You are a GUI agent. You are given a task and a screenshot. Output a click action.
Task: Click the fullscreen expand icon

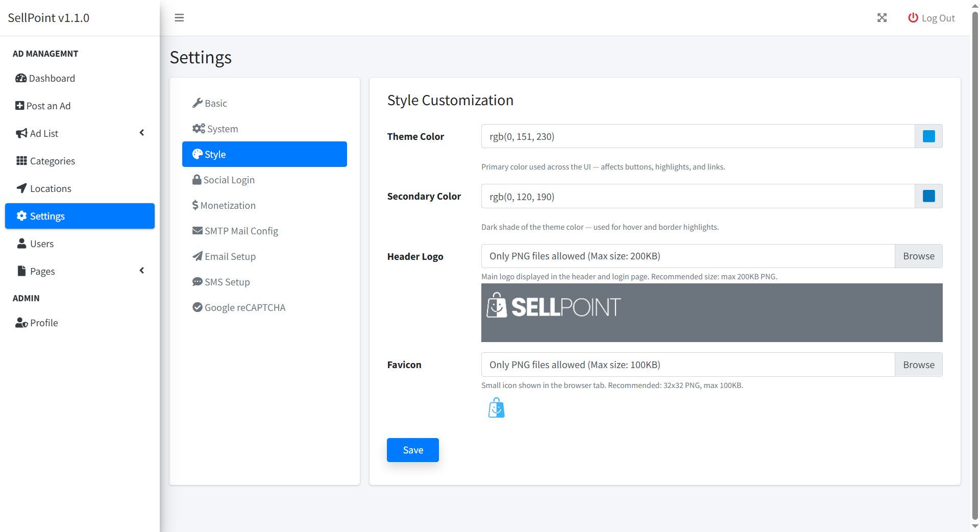point(882,18)
